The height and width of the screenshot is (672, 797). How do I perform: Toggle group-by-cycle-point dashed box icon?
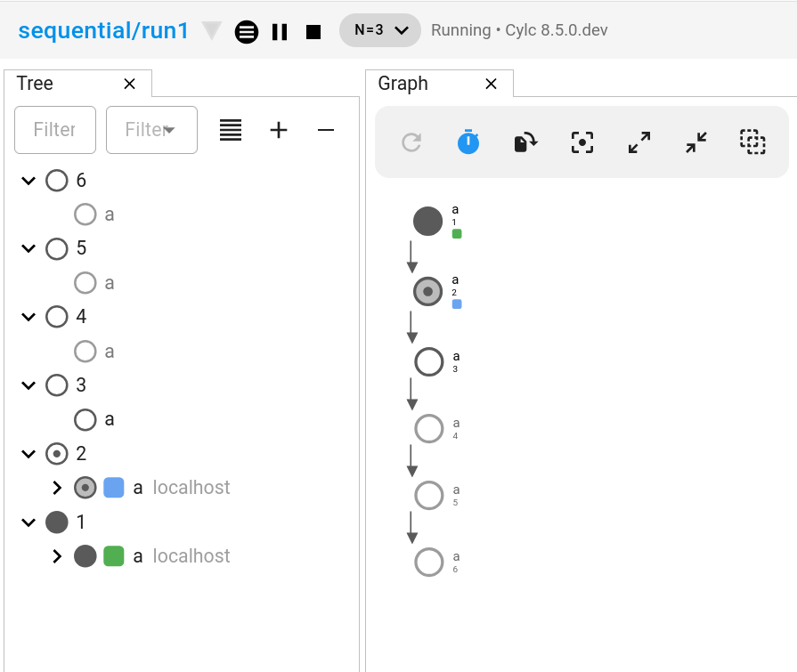click(753, 142)
